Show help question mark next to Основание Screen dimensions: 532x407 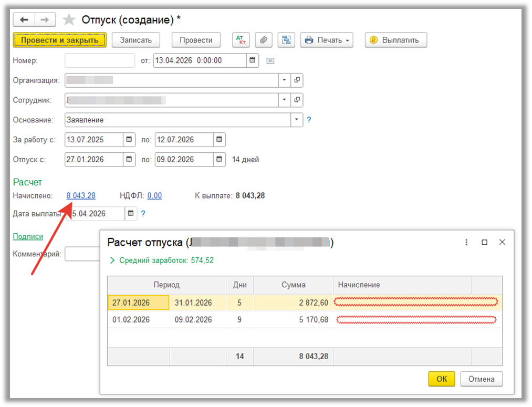pos(309,120)
